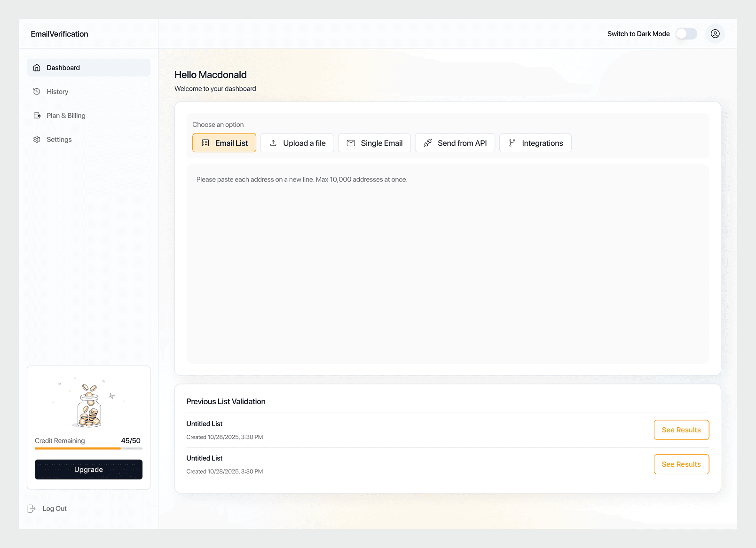The height and width of the screenshot is (548, 756).
Task: Click the list icon inside Email List button
Action: click(x=205, y=143)
